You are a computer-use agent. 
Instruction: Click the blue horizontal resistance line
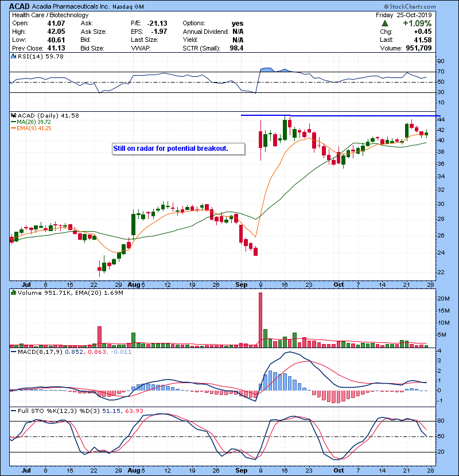[x=341, y=116]
